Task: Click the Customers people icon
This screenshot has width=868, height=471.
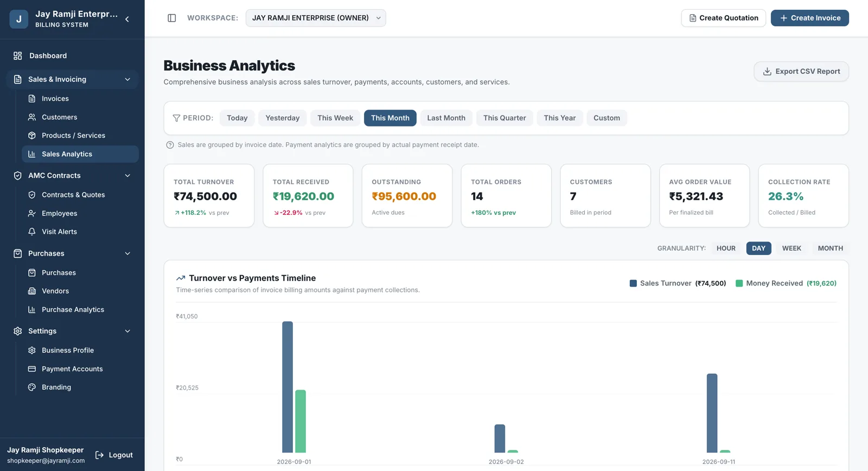Action: (32, 117)
